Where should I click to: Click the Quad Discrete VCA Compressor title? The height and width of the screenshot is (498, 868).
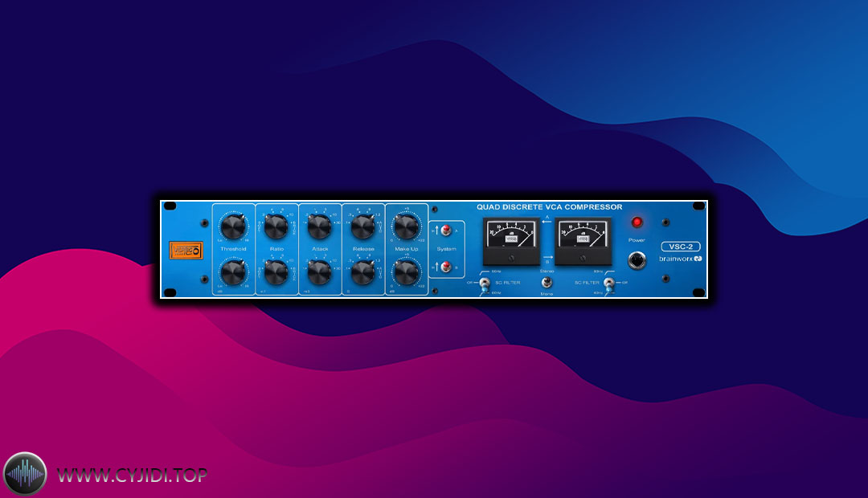click(549, 207)
